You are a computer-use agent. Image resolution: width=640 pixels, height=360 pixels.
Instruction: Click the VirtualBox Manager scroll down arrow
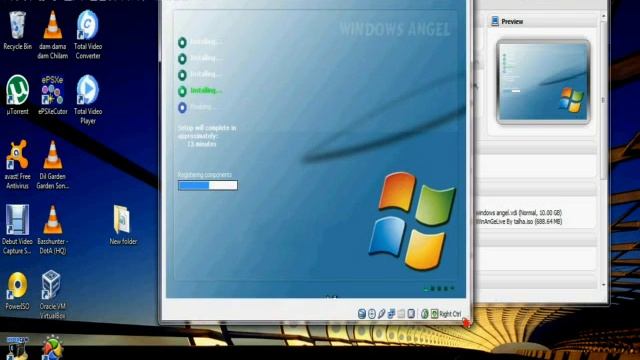603,284
